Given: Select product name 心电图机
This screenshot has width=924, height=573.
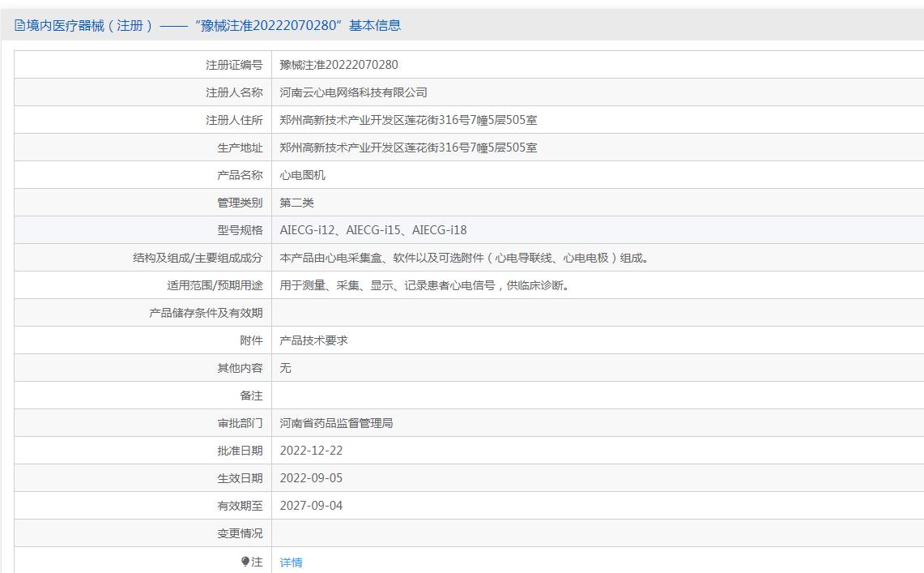Looking at the screenshot, I should pos(302,175).
